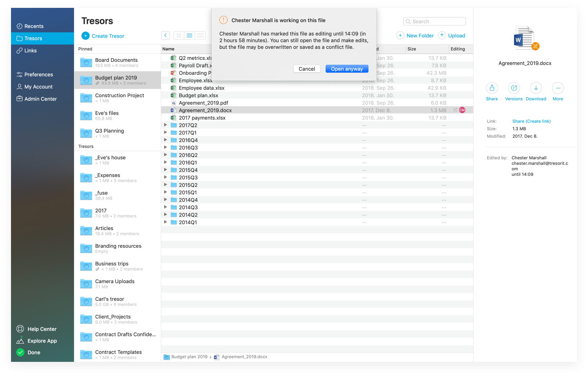Viewport: 588px width, 376px height.
Task: Open the Help Center icon
Action: coord(20,329)
